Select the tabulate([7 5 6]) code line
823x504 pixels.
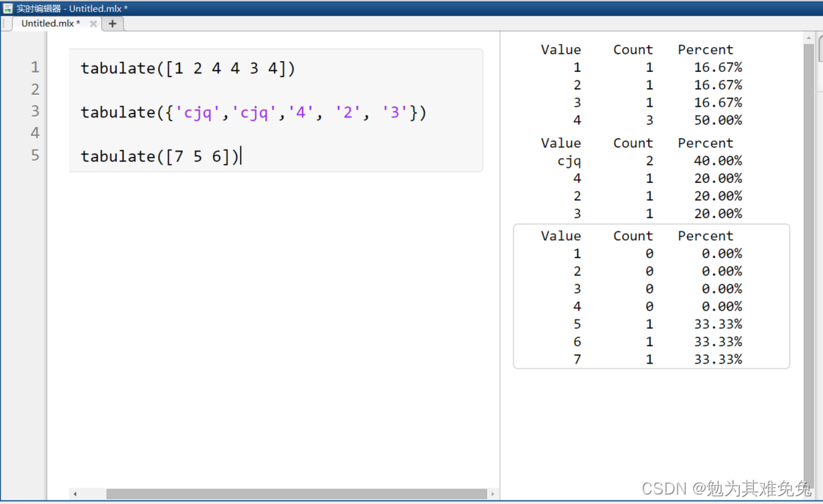tap(160, 156)
